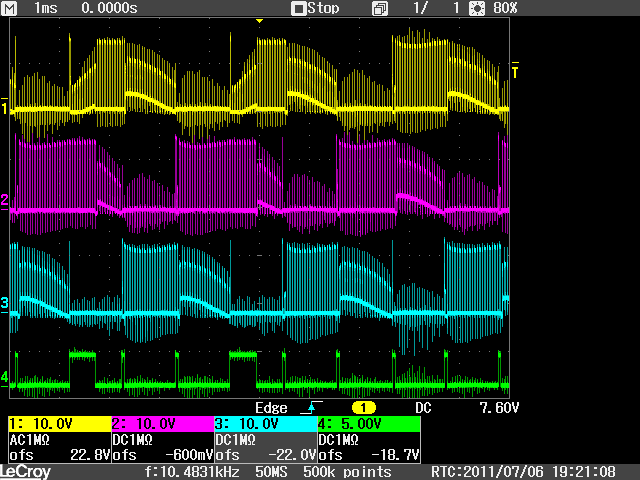This screenshot has height=480, width=640.
Task: Select channel 3 cyan 10.0V header
Action: [x=266, y=424]
